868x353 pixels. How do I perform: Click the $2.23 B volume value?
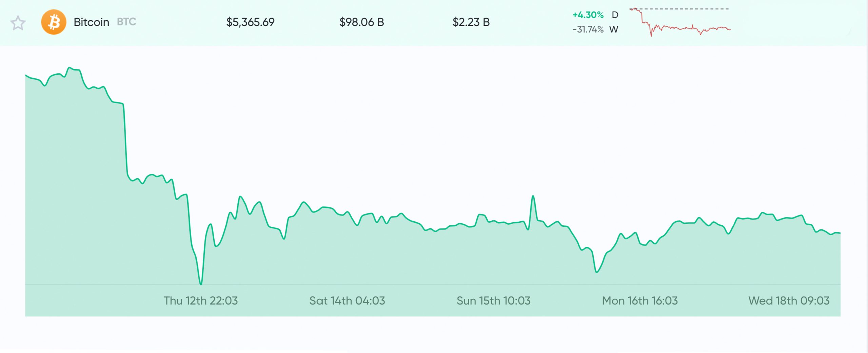click(x=471, y=22)
